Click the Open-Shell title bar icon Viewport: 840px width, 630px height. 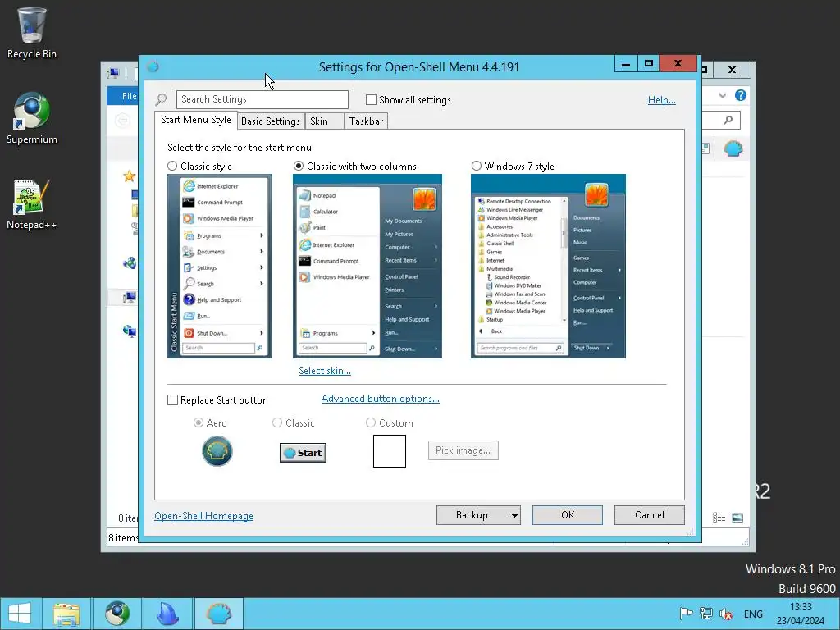click(x=153, y=66)
